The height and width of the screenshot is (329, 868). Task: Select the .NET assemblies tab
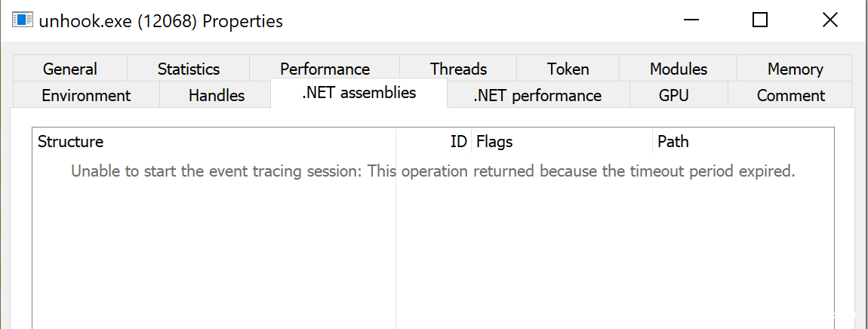359,93
